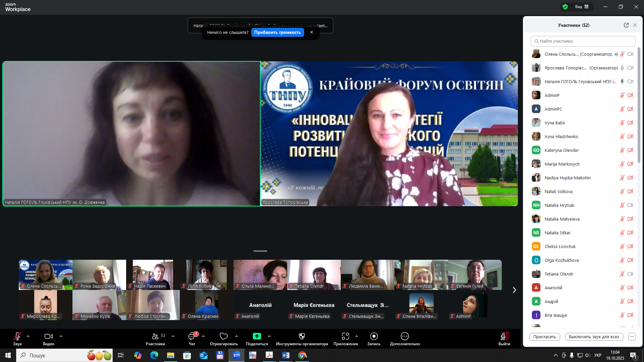The width and height of the screenshot is (644, 362).
Task: Click the Пригласить button
Action: (x=545, y=337)
